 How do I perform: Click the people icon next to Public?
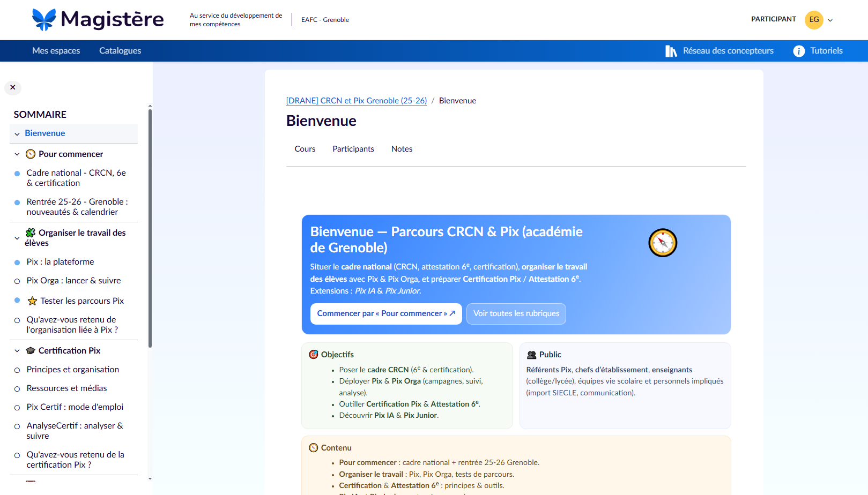(x=532, y=355)
